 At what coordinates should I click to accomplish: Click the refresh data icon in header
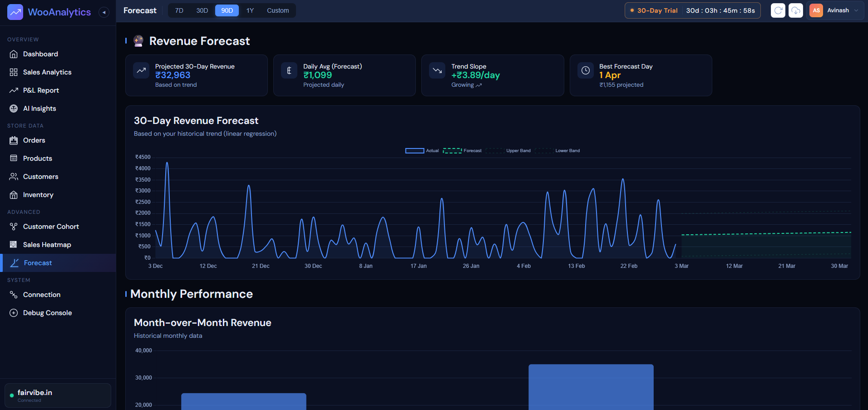(778, 10)
